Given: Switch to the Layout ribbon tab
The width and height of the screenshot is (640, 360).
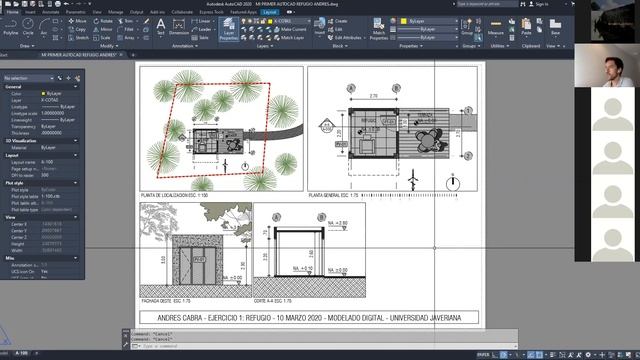Looking at the screenshot, I should tap(270, 12).
